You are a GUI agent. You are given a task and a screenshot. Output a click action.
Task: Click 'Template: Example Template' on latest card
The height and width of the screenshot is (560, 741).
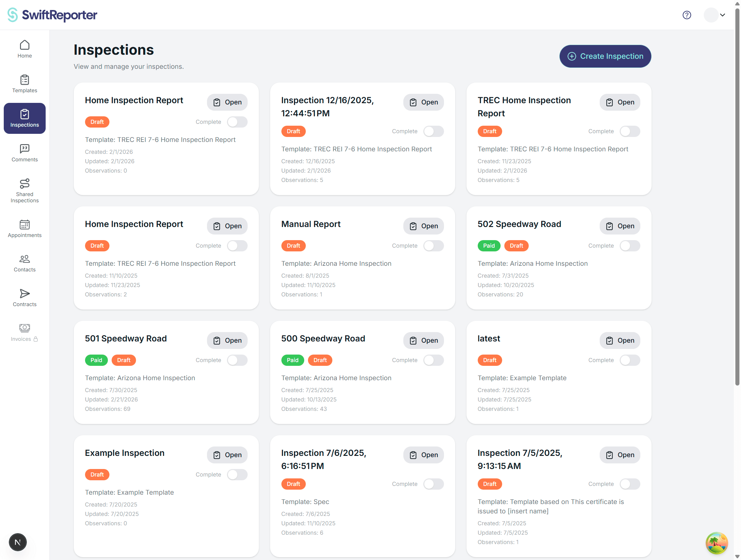(522, 378)
